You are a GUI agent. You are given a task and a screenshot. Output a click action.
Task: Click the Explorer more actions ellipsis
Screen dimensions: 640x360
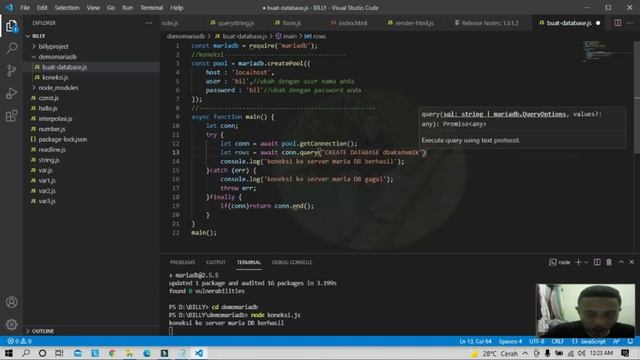point(149,23)
